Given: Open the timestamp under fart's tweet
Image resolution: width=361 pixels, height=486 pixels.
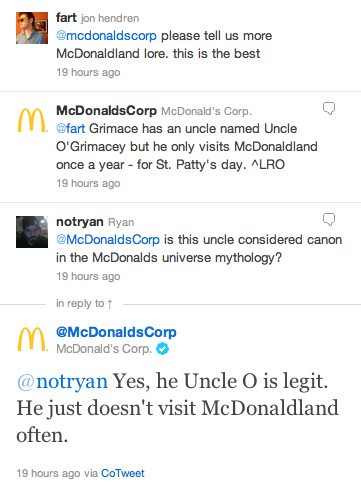Looking at the screenshot, I should (x=88, y=72).
